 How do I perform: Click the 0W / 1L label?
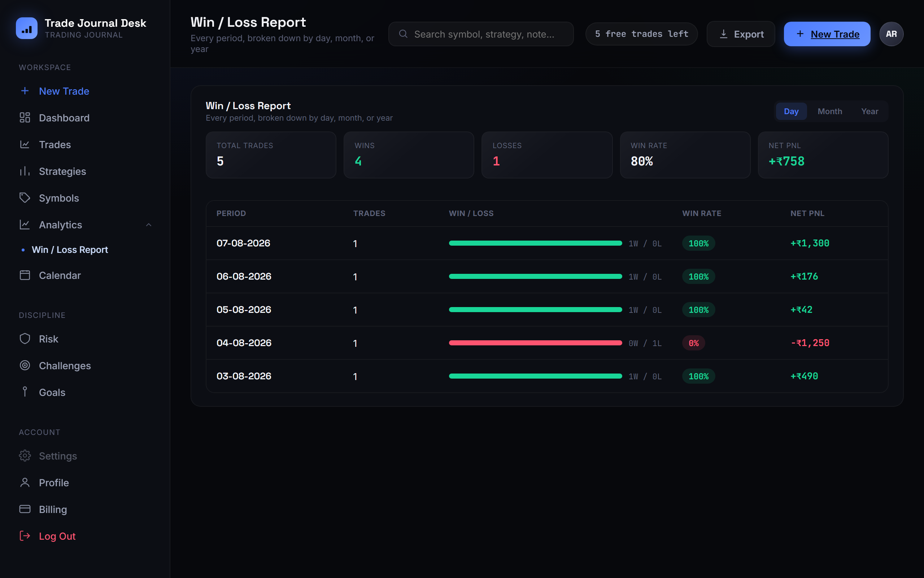(x=645, y=343)
